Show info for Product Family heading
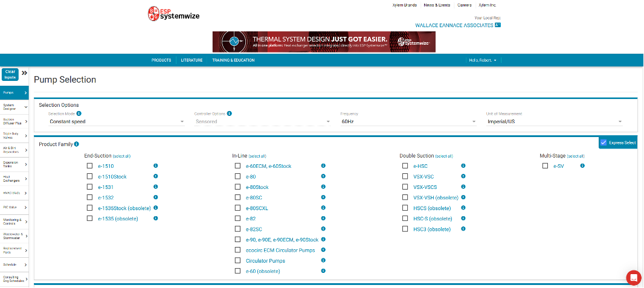 [77, 144]
